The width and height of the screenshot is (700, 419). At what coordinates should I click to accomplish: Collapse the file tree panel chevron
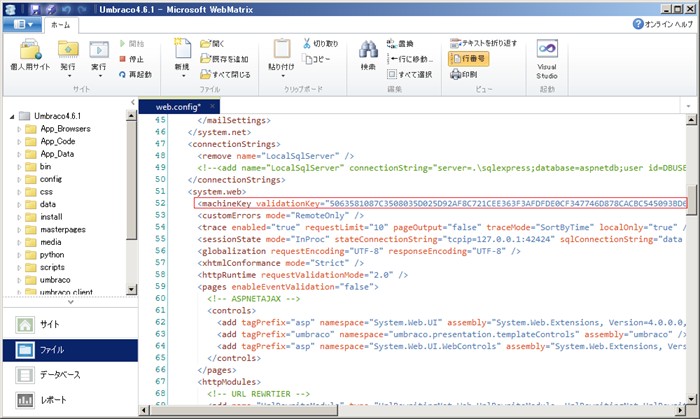click(x=133, y=102)
